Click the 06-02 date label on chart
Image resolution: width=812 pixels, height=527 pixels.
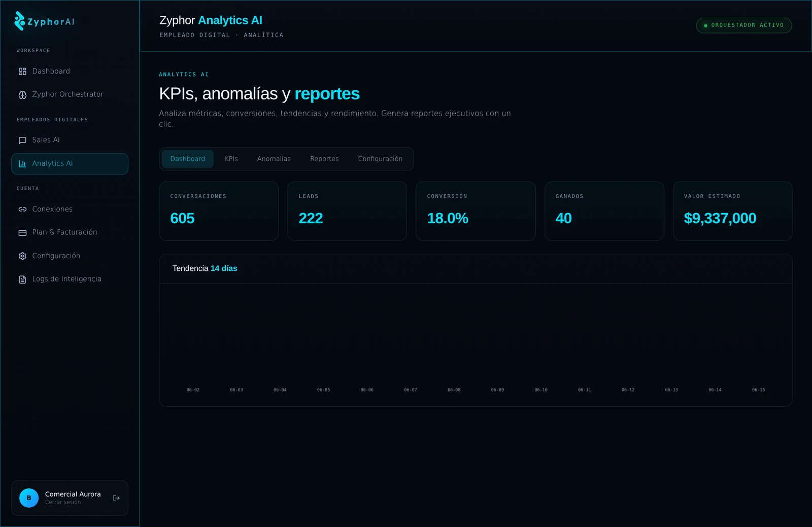pyautogui.click(x=193, y=390)
